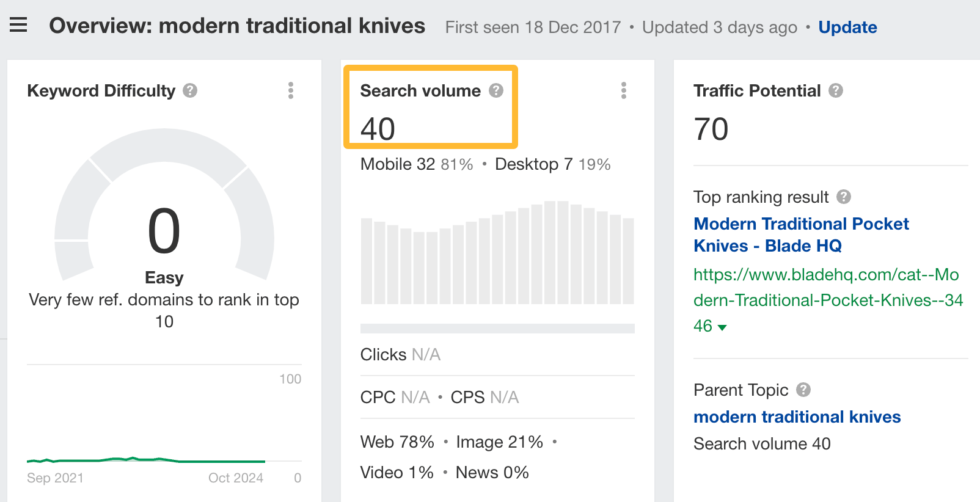Open the hamburger navigation menu
The image size is (980, 502).
(x=18, y=24)
